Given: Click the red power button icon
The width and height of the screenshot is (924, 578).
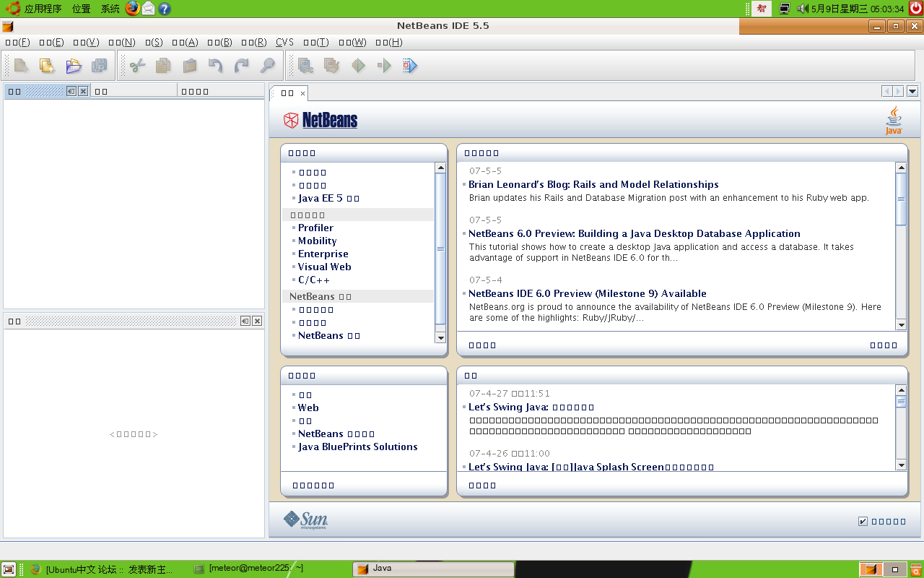Looking at the screenshot, I should (x=915, y=9).
